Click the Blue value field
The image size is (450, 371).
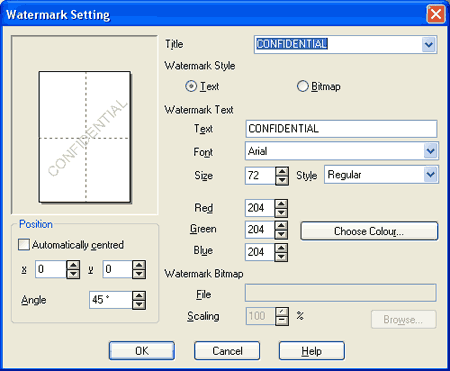click(x=260, y=252)
